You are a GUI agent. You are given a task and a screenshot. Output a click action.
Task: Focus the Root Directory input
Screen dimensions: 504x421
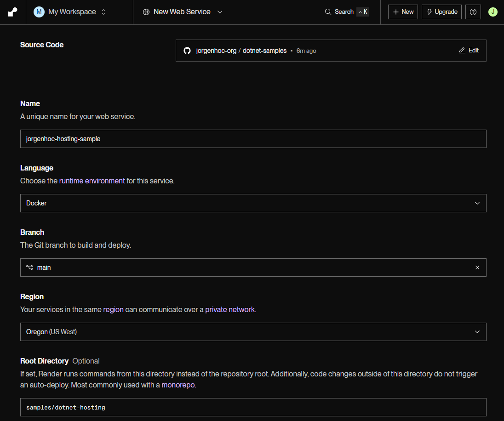click(x=253, y=407)
